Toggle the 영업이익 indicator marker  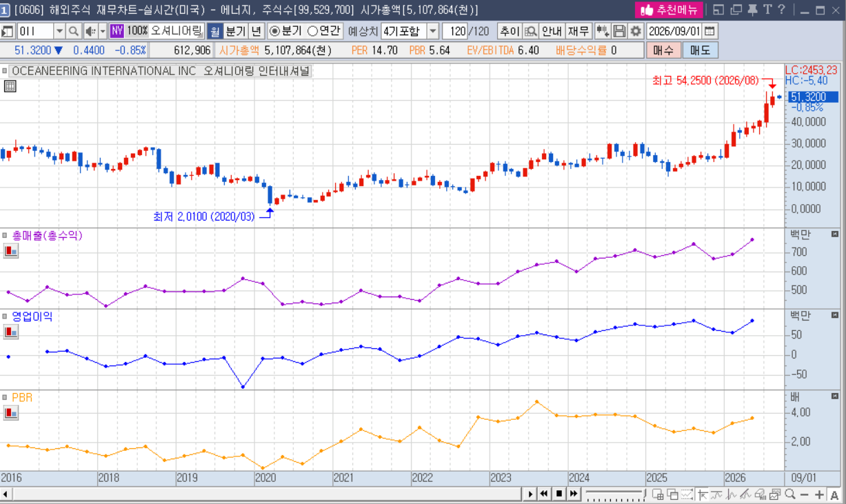tap(6, 316)
